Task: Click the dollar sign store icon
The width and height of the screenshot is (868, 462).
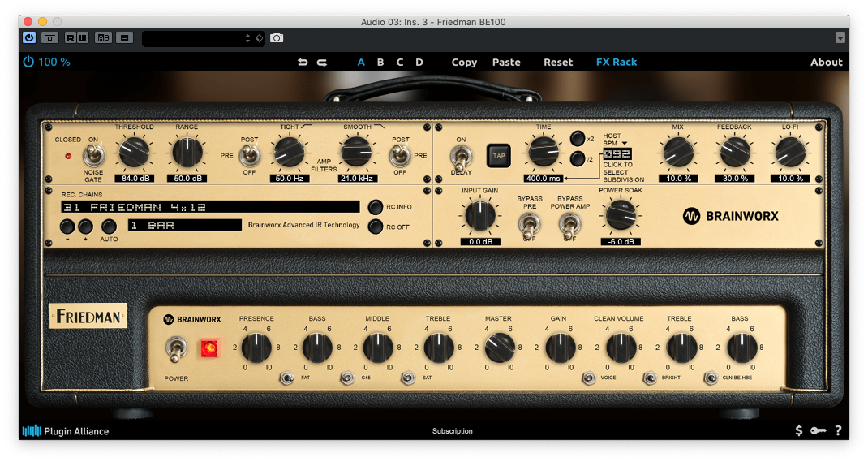Action: 799,430
